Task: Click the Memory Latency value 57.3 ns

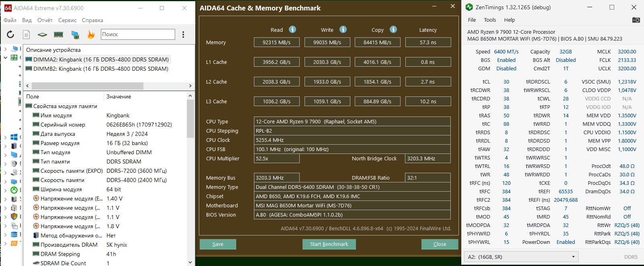Action: 428,42
